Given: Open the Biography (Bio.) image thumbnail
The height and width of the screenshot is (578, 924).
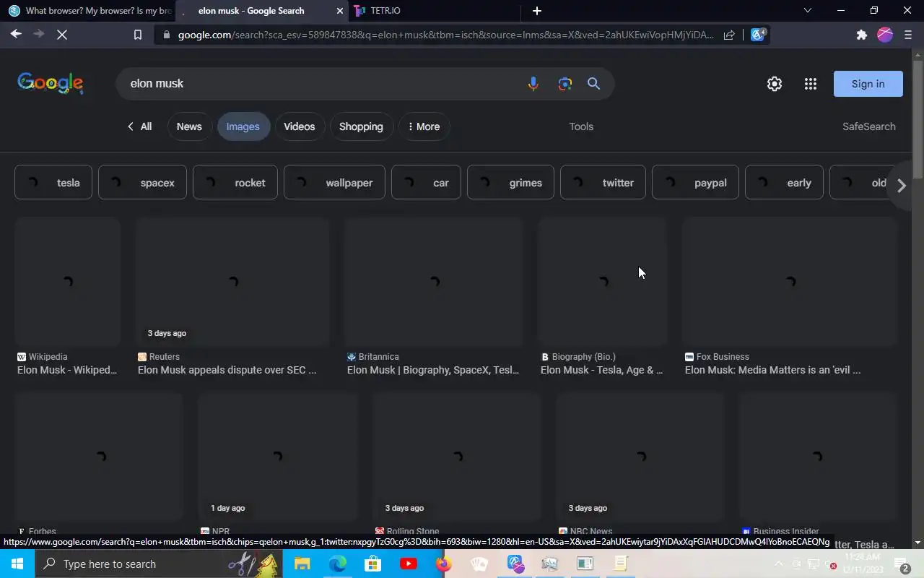Looking at the screenshot, I should pos(602,282).
